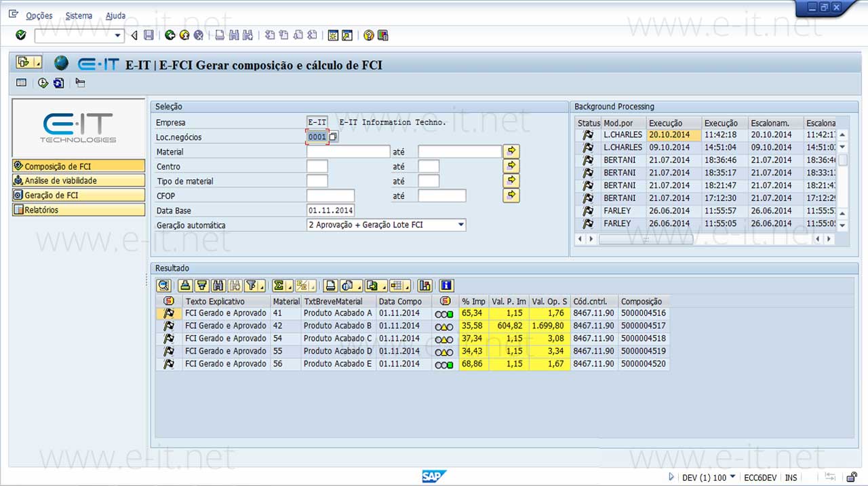
Task: Click the % Imp column header
Action: [x=474, y=301]
